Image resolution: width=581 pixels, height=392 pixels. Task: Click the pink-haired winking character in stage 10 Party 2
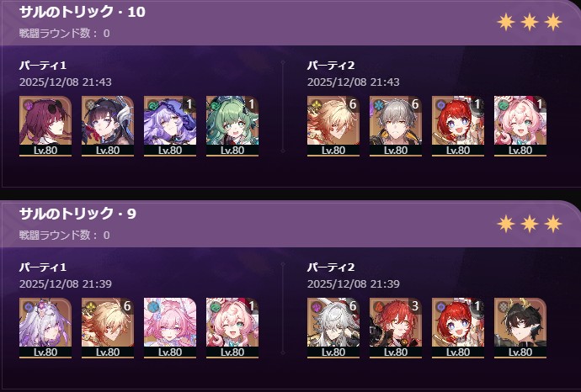point(520,126)
